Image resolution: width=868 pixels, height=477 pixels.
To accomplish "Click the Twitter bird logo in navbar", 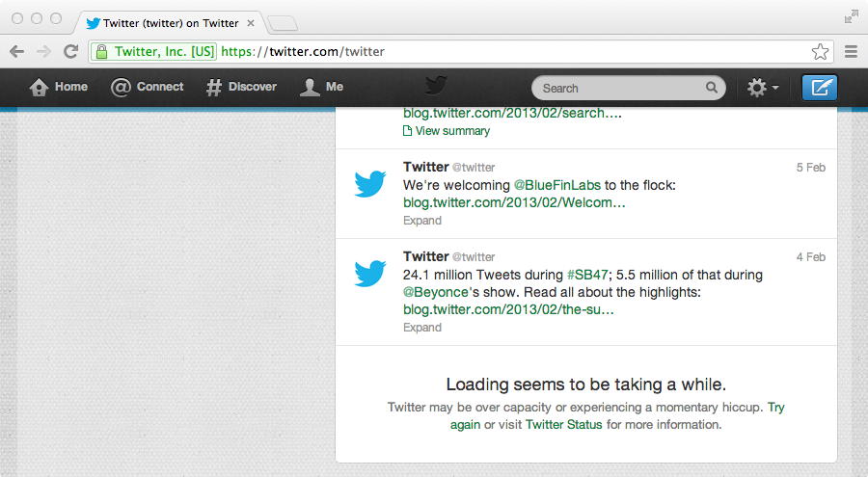I will pyautogui.click(x=436, y=86).
